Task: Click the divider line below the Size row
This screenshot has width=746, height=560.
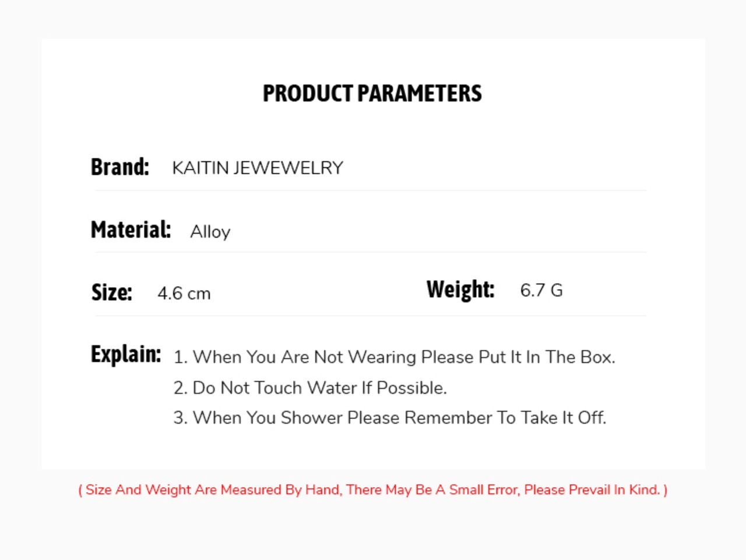Action: pyautogui.click(x=371, y=315)
